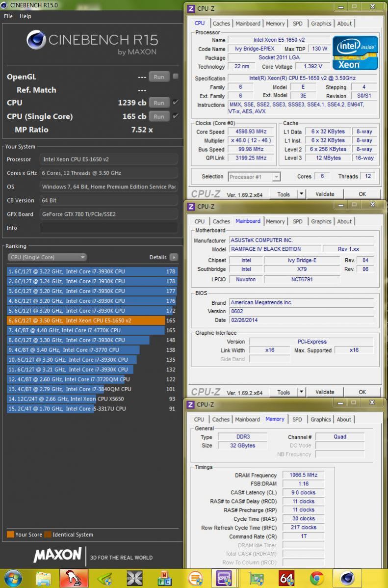Toggle the OpenGL test checkbox
Screen dimensions: 388x588
(x=176, y=77)
